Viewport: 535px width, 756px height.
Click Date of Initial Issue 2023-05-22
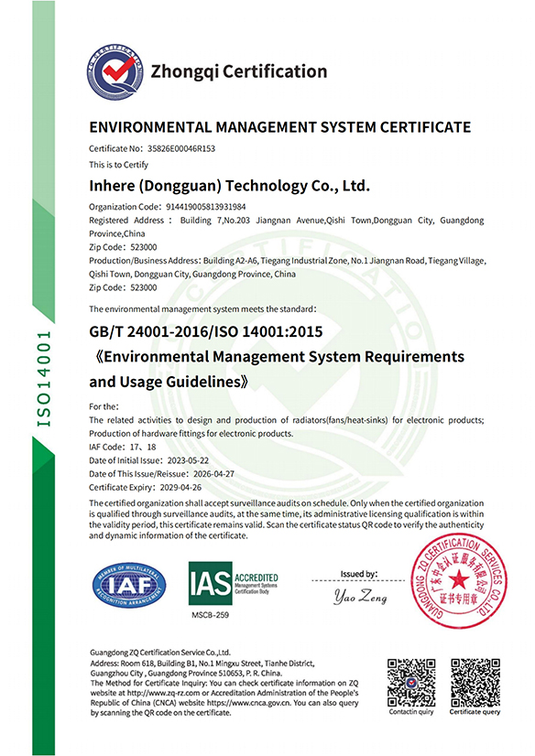tap(149, 460)
